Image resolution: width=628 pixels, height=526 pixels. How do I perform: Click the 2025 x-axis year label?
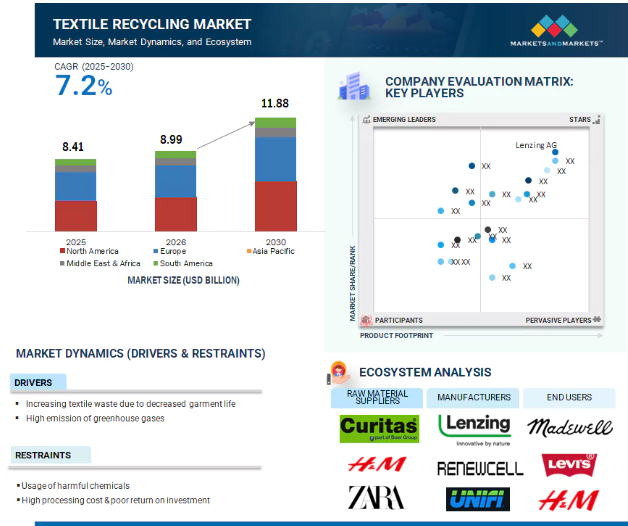(76, 242)
